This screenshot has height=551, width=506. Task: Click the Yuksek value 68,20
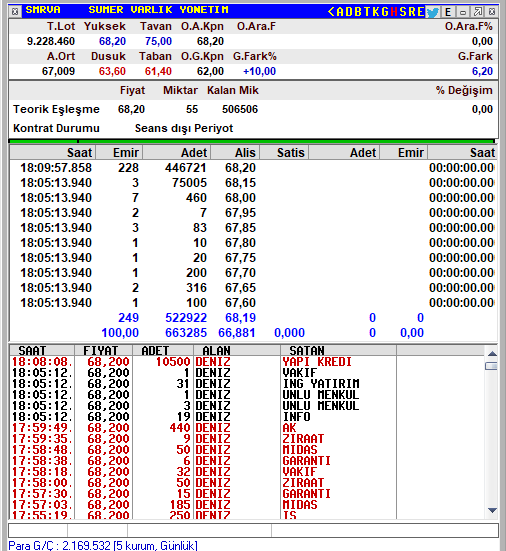(112, 41)
